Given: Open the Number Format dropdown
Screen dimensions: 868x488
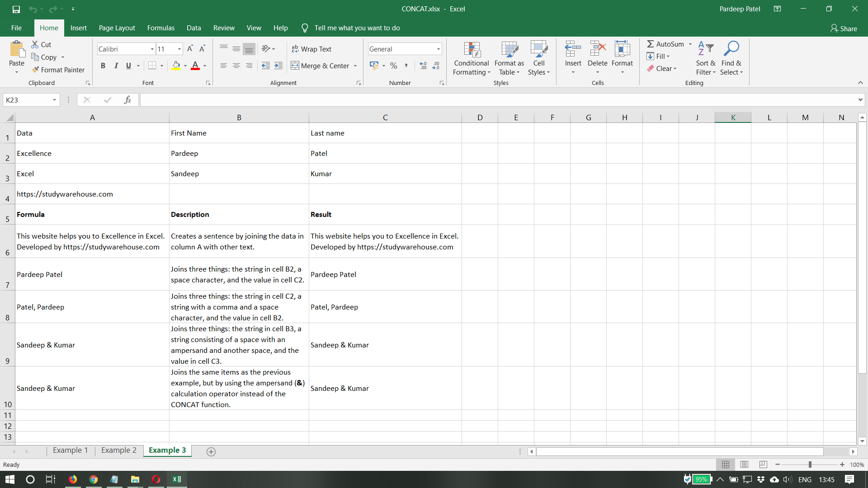Looking at the screenshot, I should pyautogui.click(x=437, y=49).
